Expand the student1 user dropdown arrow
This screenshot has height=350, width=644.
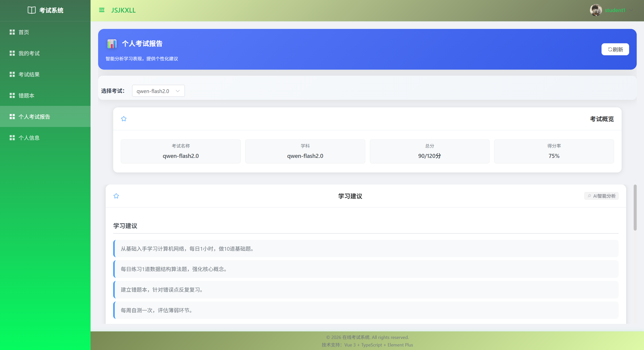coord(631,10)
